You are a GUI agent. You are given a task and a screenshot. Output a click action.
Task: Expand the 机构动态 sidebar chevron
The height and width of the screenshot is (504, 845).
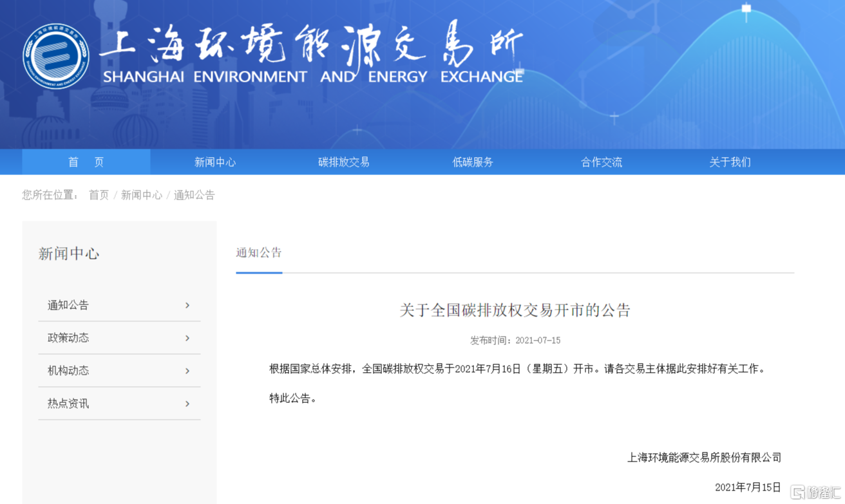[187, 371]
